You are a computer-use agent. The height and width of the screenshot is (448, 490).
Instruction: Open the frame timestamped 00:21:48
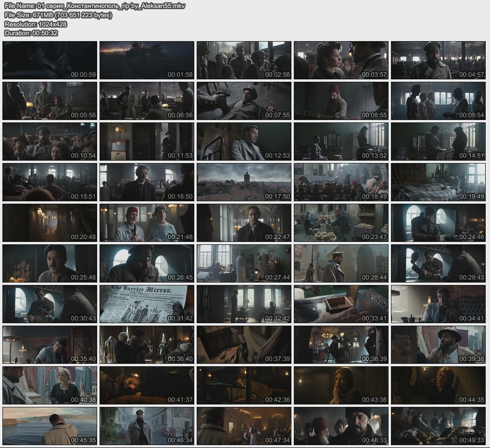(146, 223)
